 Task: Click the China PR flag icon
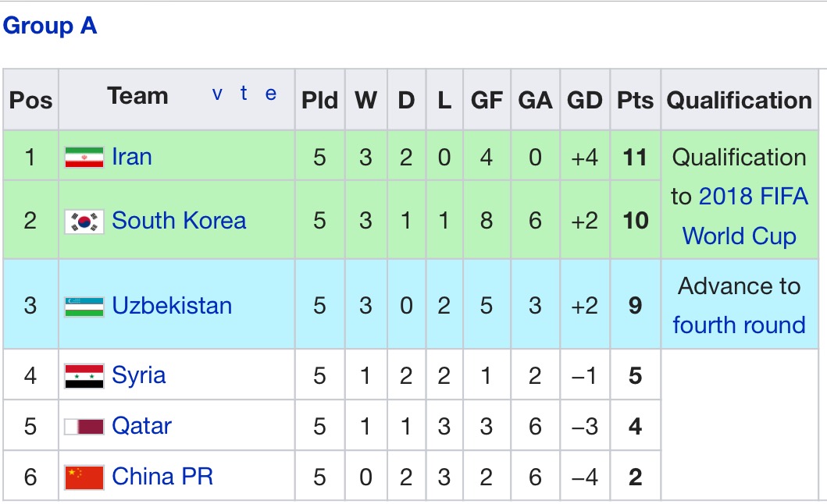point(84,477)
